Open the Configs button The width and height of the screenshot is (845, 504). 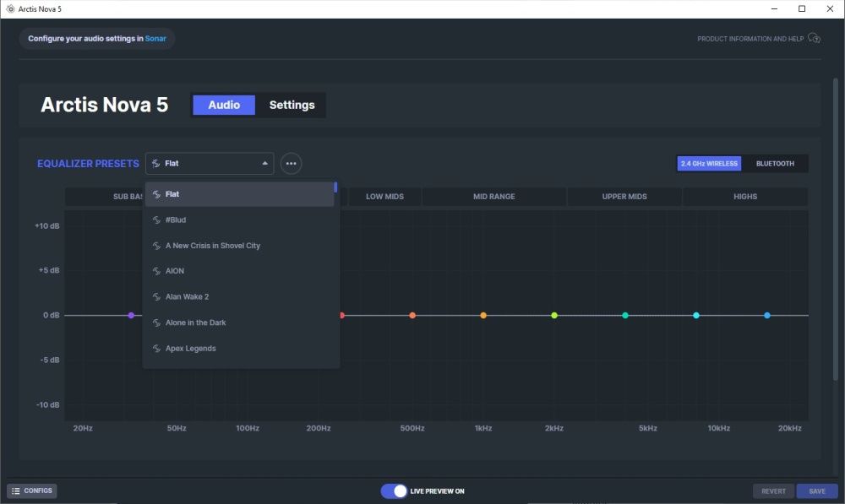pyautogui.click(x=32, y=491)
